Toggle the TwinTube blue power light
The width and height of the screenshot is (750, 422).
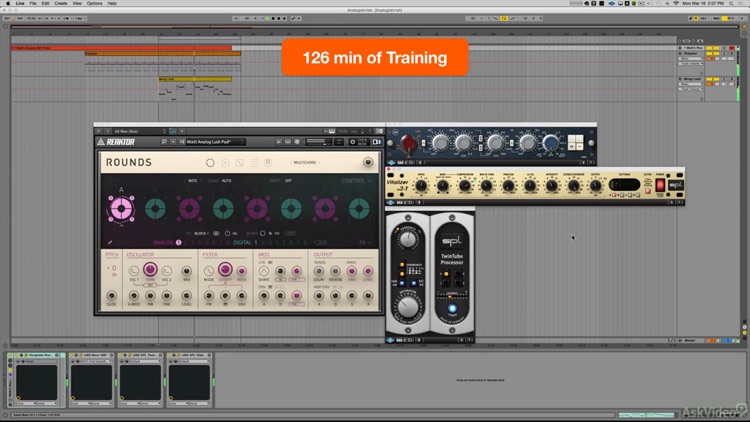452,309
